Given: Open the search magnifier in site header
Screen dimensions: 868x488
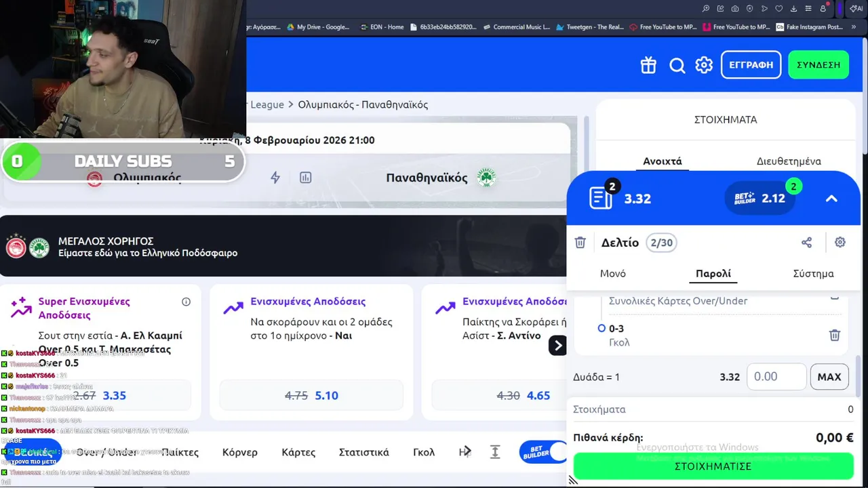Looking at the screenshot, I should click(677, 65).
